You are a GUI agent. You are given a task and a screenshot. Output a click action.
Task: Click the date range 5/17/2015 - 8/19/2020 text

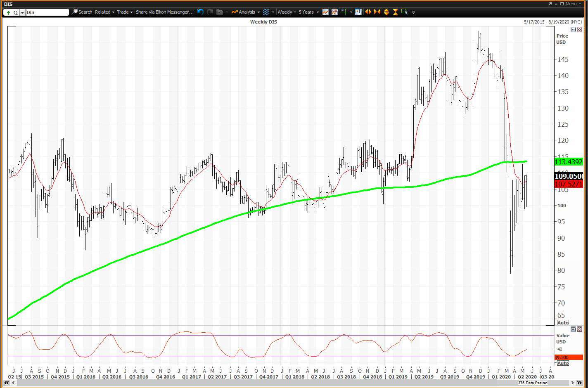point(552,22)
